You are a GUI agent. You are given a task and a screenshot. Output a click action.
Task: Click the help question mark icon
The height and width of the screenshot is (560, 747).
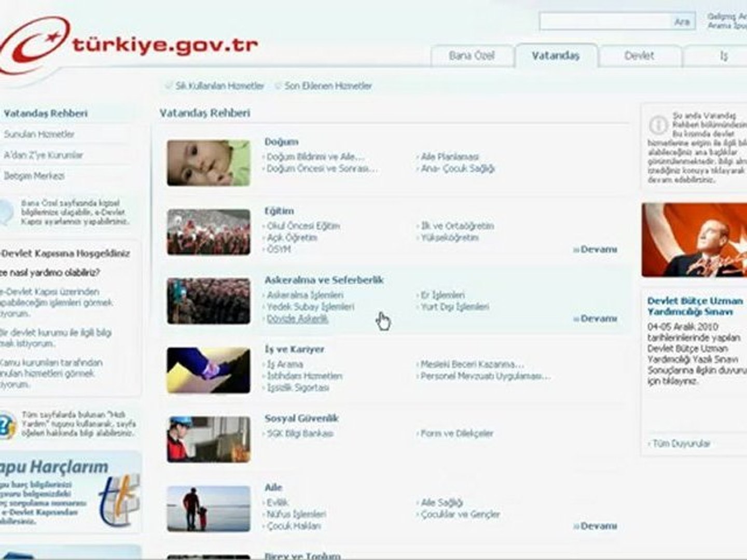click(7, 426)
